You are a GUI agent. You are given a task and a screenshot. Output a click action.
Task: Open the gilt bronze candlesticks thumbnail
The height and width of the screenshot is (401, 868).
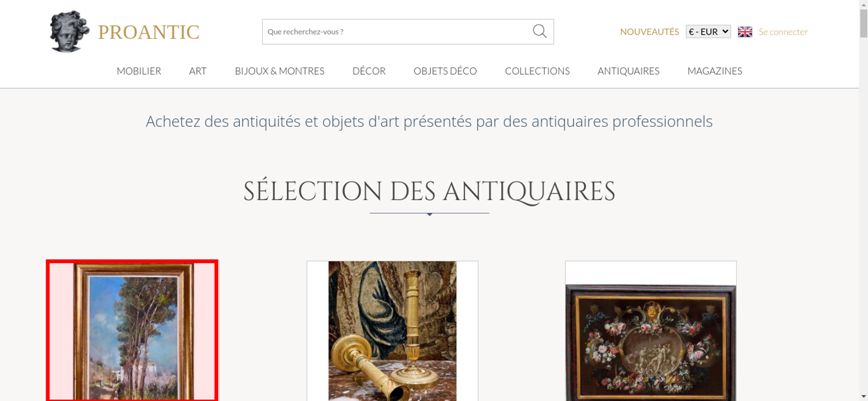pyautogui.click(x=392, y=331)
